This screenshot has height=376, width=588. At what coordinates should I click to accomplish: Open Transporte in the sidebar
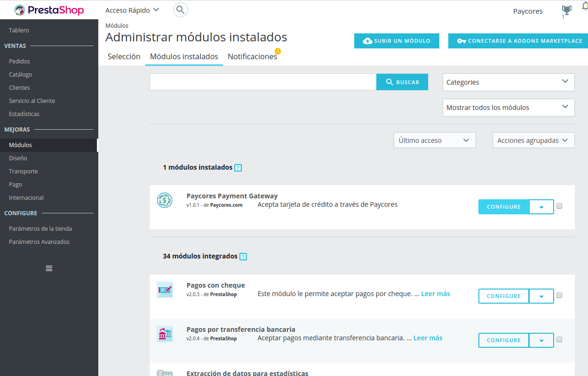pos(24,171)
